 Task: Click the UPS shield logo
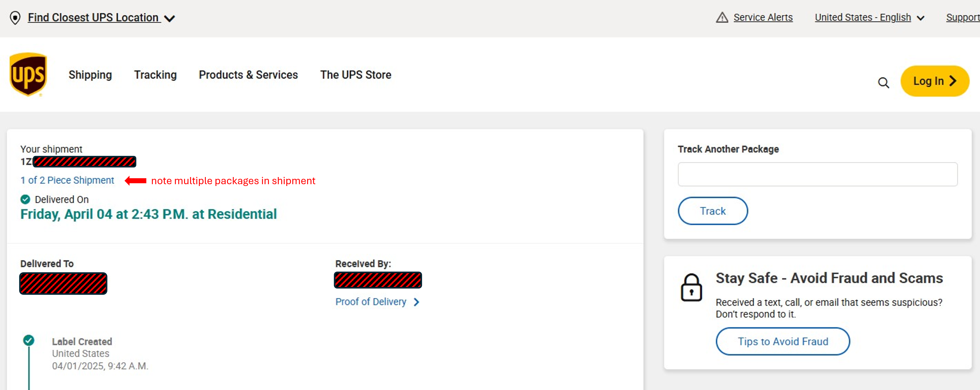(x=28, y=74)
